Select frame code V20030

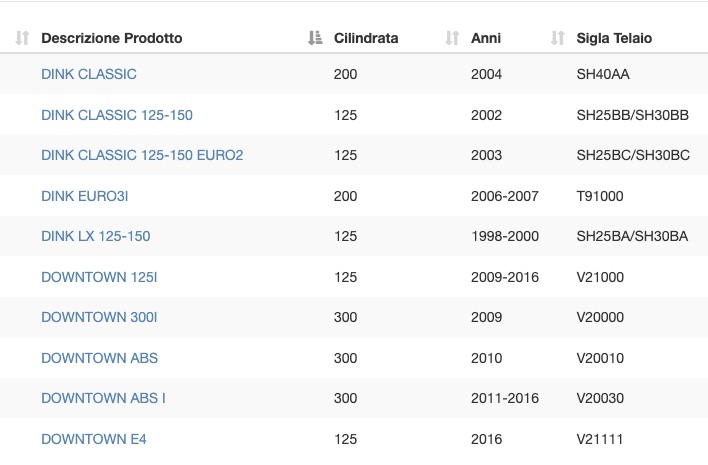pos(600,398)
